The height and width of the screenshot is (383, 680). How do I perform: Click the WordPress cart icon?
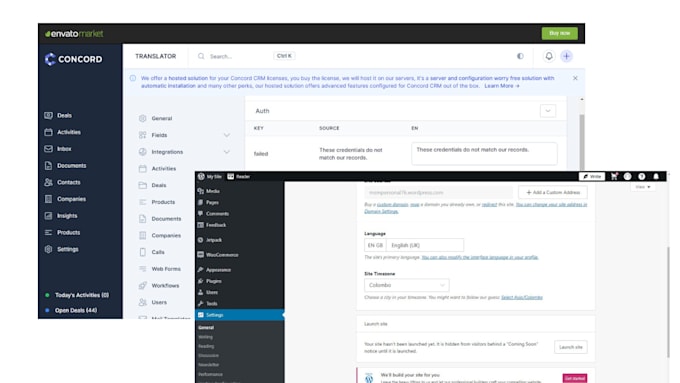click(x=614, y=177)
